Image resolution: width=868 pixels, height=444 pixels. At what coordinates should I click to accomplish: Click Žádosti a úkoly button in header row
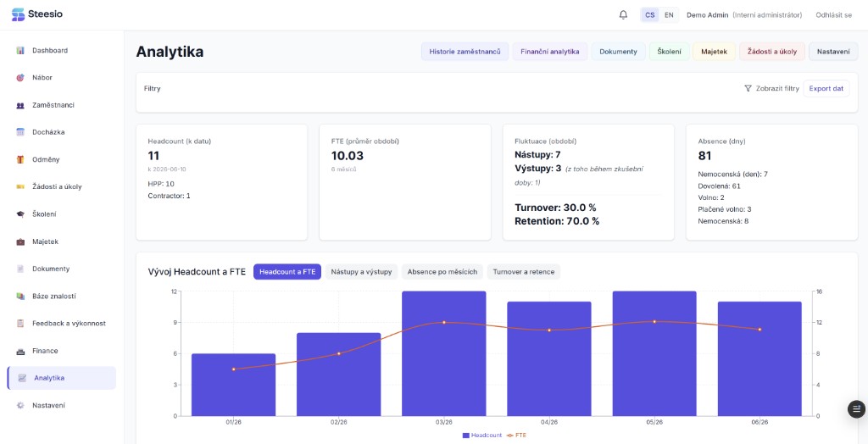[x=772, y=52]
